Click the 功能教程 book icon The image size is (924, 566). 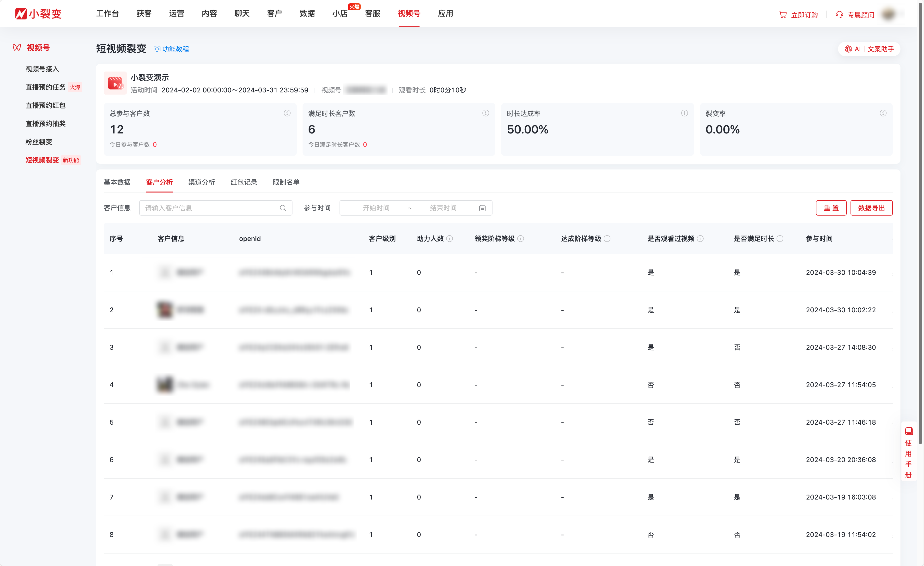[157, 49]
